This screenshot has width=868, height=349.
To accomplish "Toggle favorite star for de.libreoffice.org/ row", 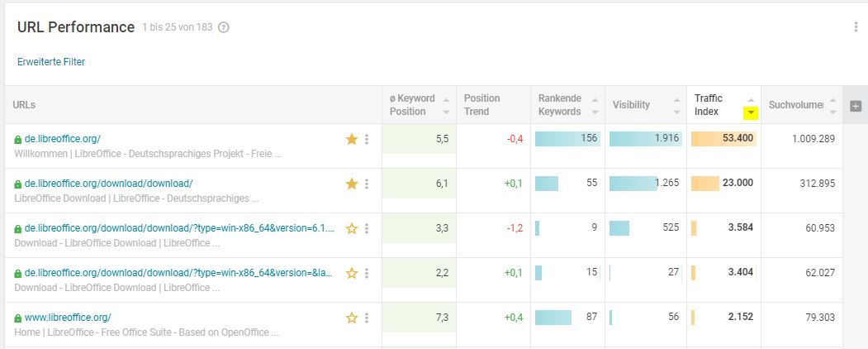I will [x=352, y=139].
